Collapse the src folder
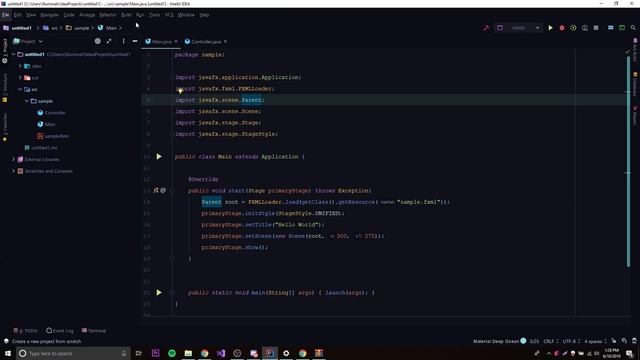Image resolution: width=640 pixels, height=360 pixels. [20, 89]
